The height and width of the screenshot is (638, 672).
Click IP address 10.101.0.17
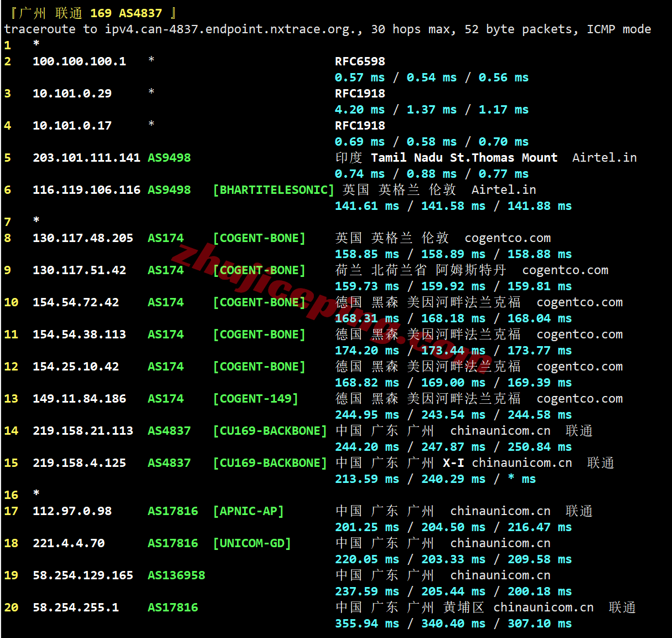[x=72, y=126]
